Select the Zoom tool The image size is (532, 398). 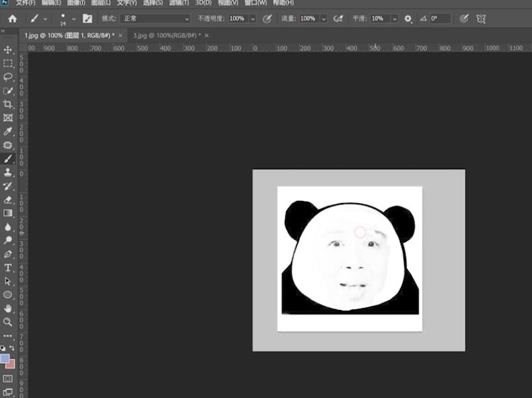tap(8, 322)
